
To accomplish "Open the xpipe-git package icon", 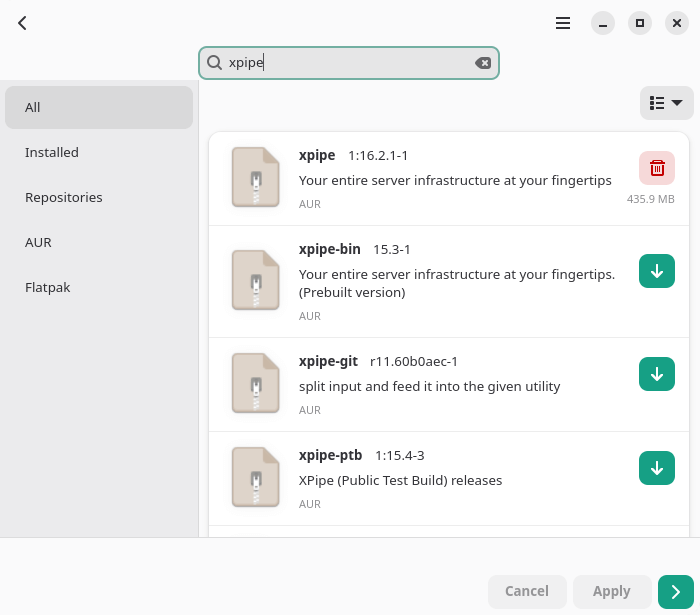I will [x=256, y=383].
